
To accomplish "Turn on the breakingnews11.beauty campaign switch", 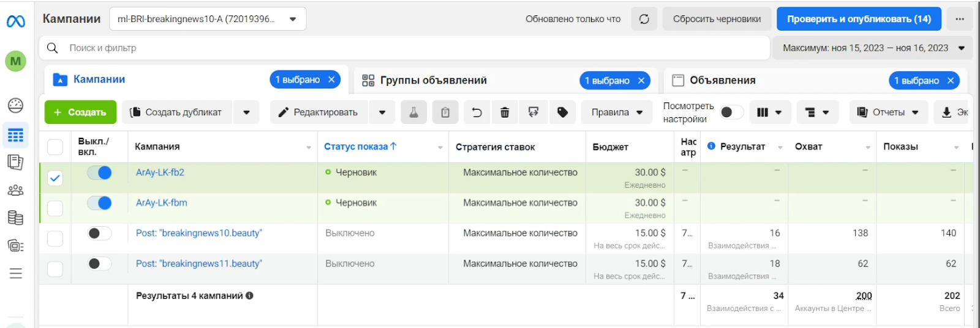I will tap(99, 264).
